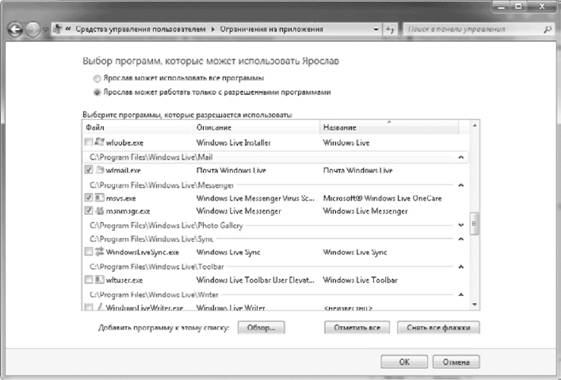
Task: Uncheck the wlmail.exe checkbox
Action: [x=88, y=170]
